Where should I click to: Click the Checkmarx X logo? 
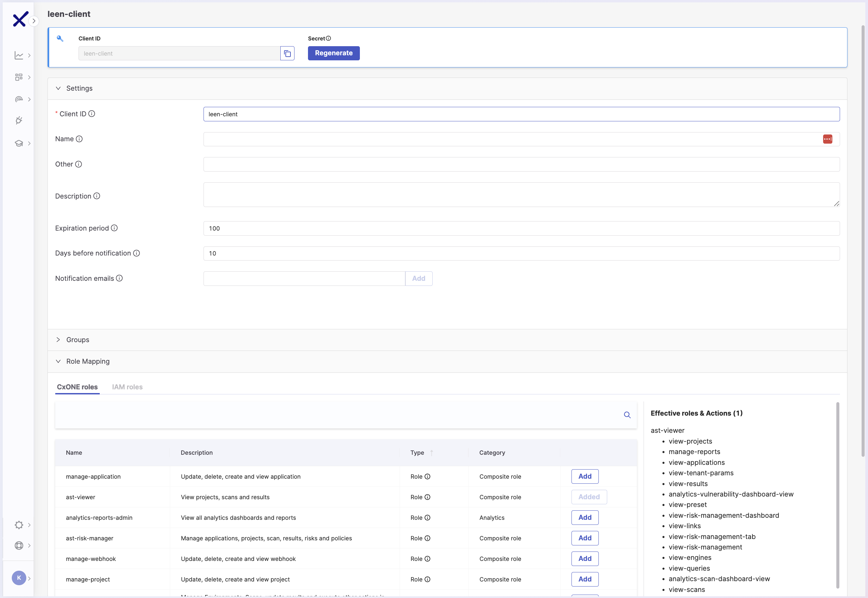(x=20, y=19)
